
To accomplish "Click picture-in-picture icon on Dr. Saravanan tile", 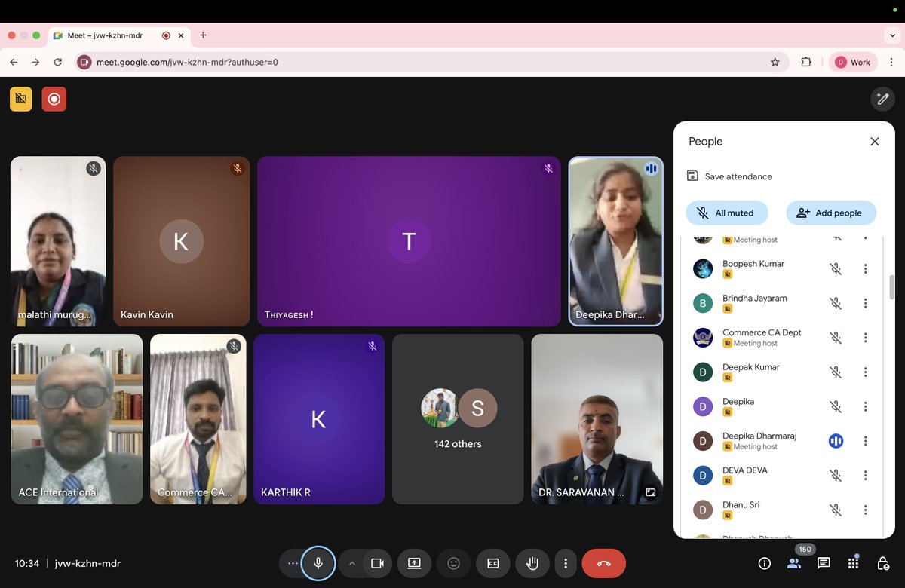I will point(650,492).
